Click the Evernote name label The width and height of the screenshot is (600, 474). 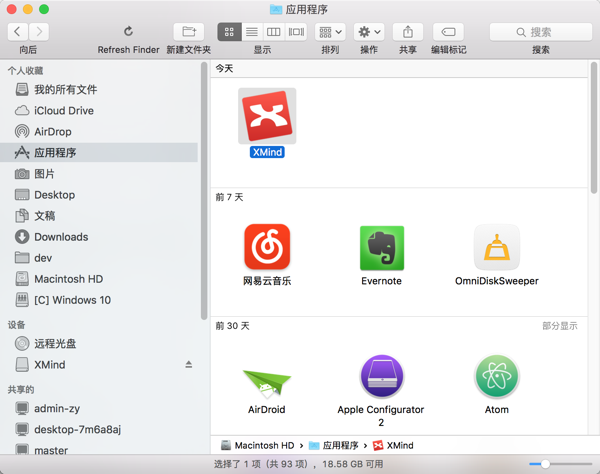[382, 281]
